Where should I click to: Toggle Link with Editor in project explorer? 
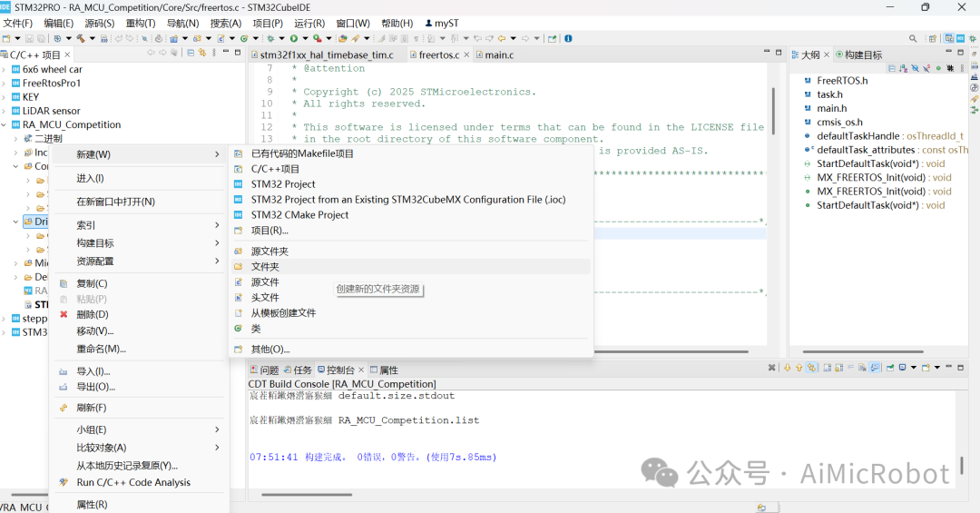201,53
